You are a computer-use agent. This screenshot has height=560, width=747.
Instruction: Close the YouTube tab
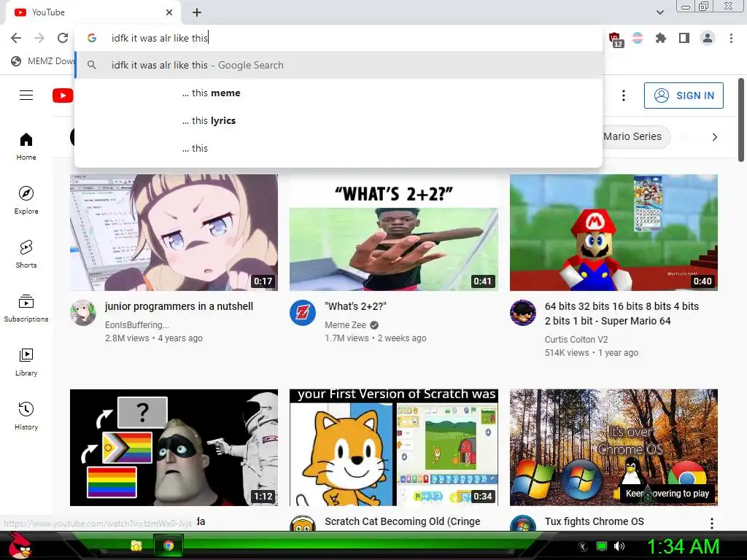[x=169, y=12]
